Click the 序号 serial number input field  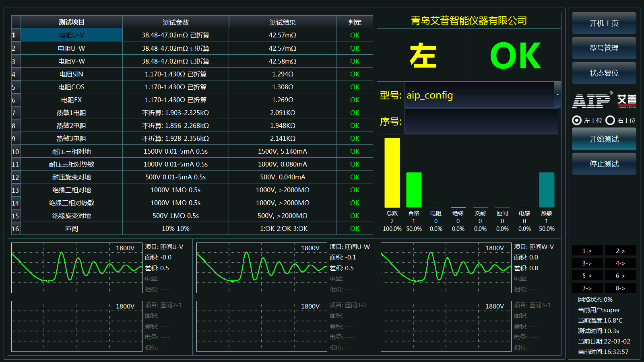(x=481, y=121)
